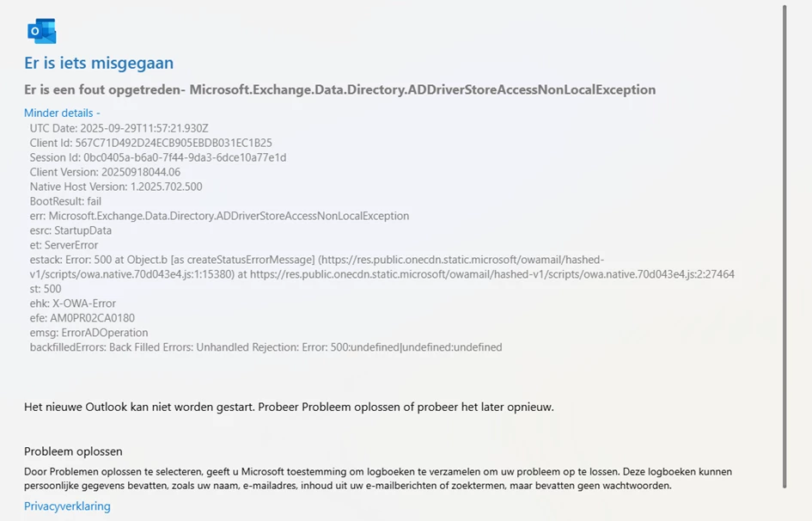The height and width of the screenshot is (521, 812).
Task: Collapse the error details via "Minder details"
Action: point(62,113)
